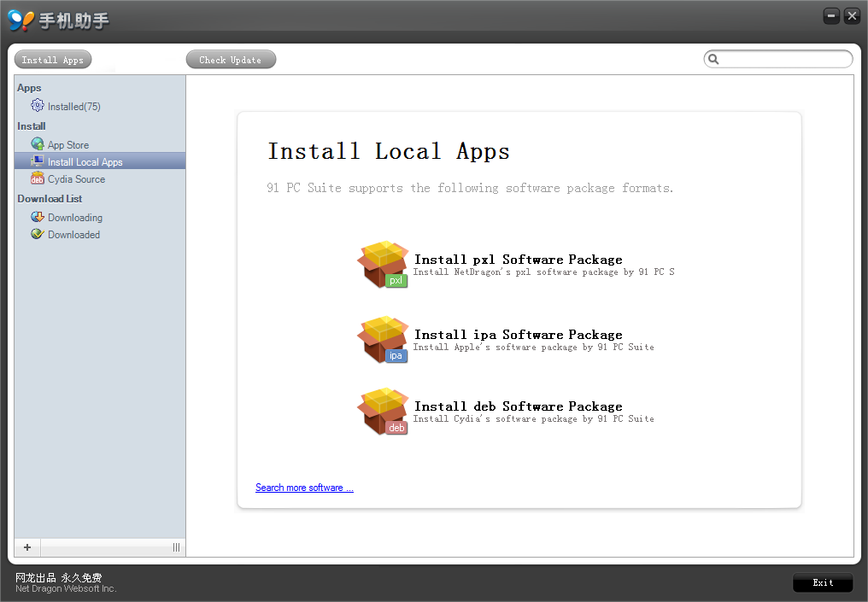
Task: Click the magnifier icon in search box
Action: (x=713, y=59)
